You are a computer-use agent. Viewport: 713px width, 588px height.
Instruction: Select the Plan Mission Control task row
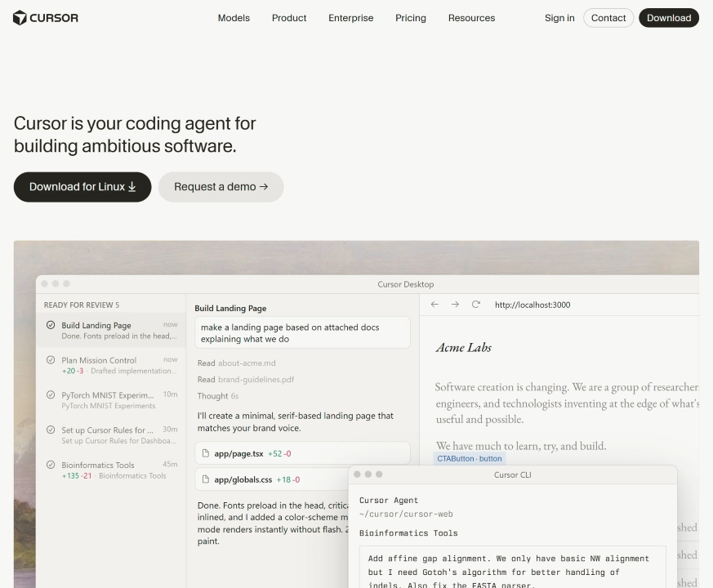point(111,365)
